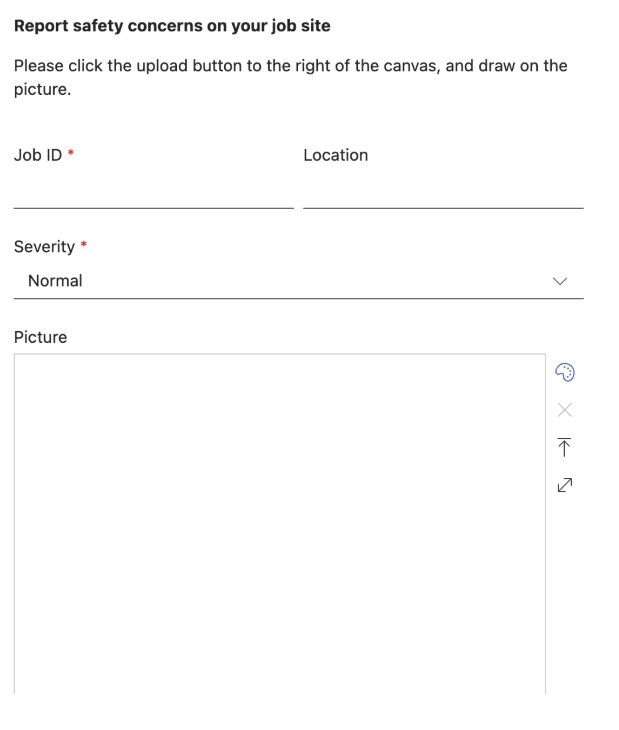This screenshot has height=730, width=619.
Task: Expand the Severity dropdown chevron
Action: (x=560, y=281)
